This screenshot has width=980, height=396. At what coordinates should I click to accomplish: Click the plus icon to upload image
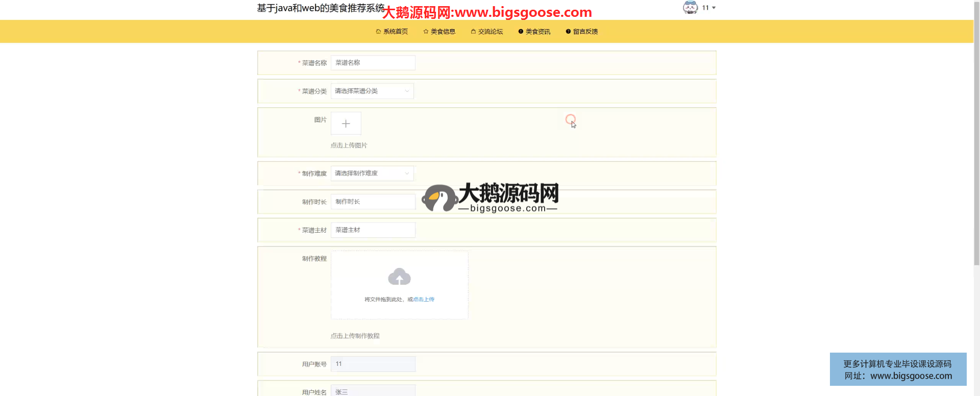[x=346, y=123]
